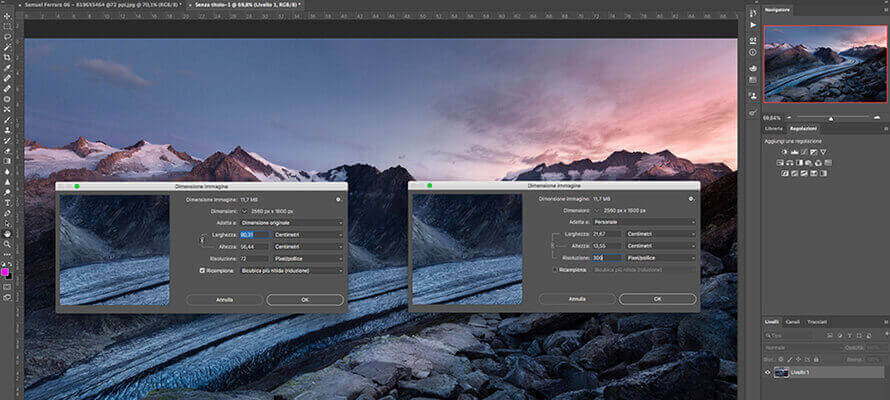Screen dimensions: 890x400
Task: Select the Move tool in the toolbar
Action: [x=7, y=16]
